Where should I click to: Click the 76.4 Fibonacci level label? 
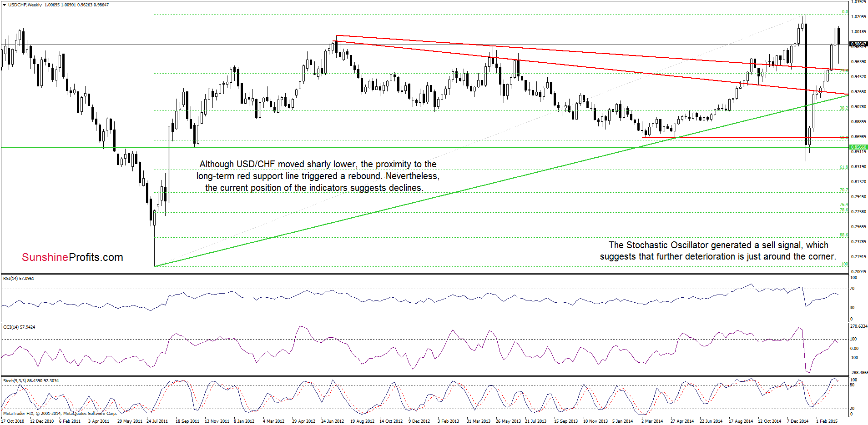tap(844, 205)
